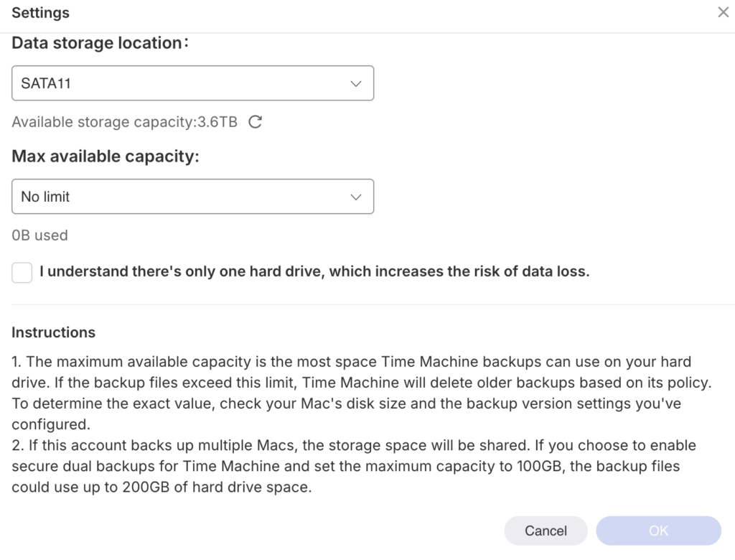The image size is (735, 560).
Task: Click the '0B used' usage text
Action: click(x=39, y=235)
